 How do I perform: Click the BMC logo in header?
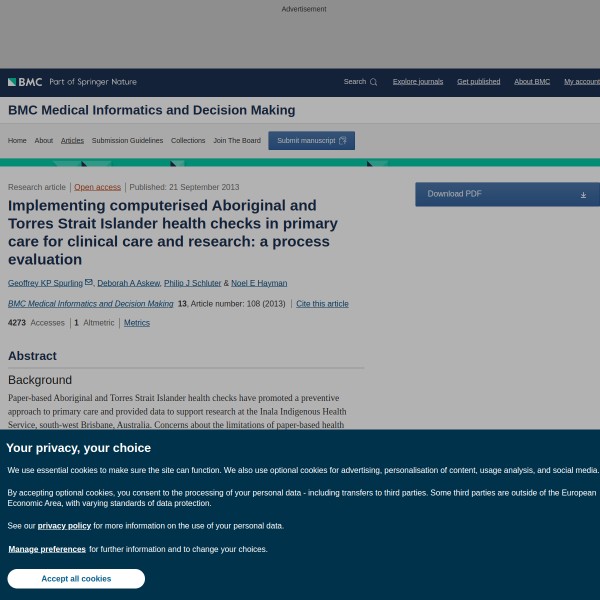tap(25, 82)
